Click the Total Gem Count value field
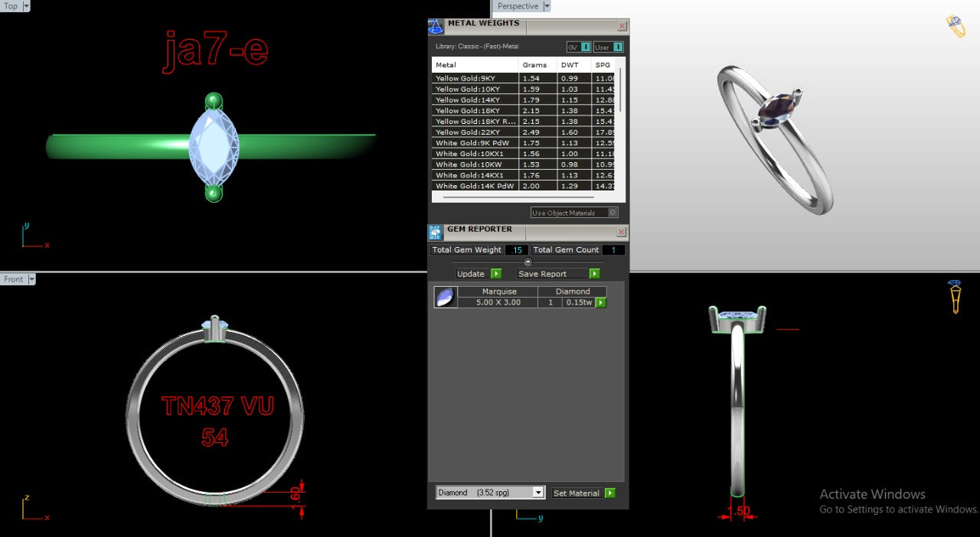The width and height of the screenshot is (980, 537). (613, 250)
